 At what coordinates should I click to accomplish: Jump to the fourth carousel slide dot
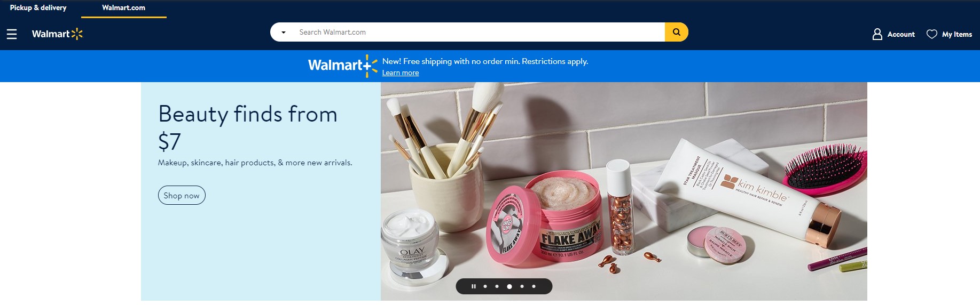point(522,286)
